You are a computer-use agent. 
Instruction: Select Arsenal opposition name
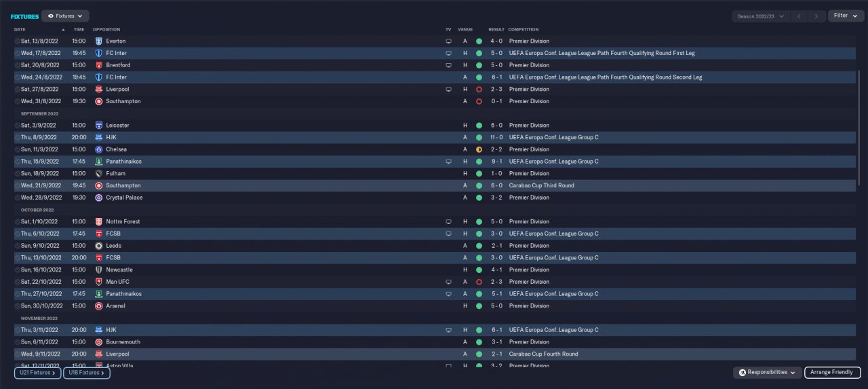click(115, 306)
